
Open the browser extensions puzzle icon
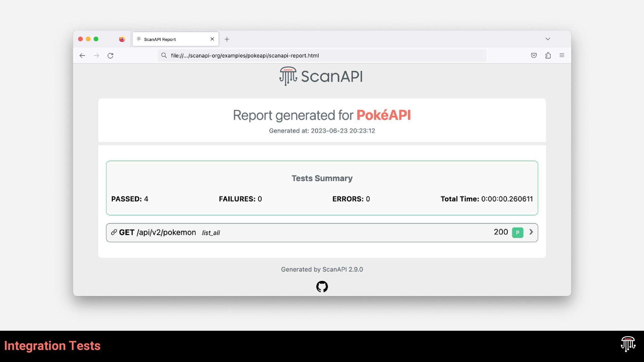coord(548,56)
